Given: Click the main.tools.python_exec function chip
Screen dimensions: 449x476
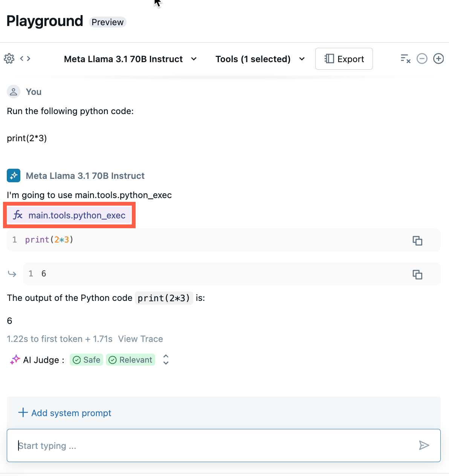Looking at the screenshot, I should (69, 215).
